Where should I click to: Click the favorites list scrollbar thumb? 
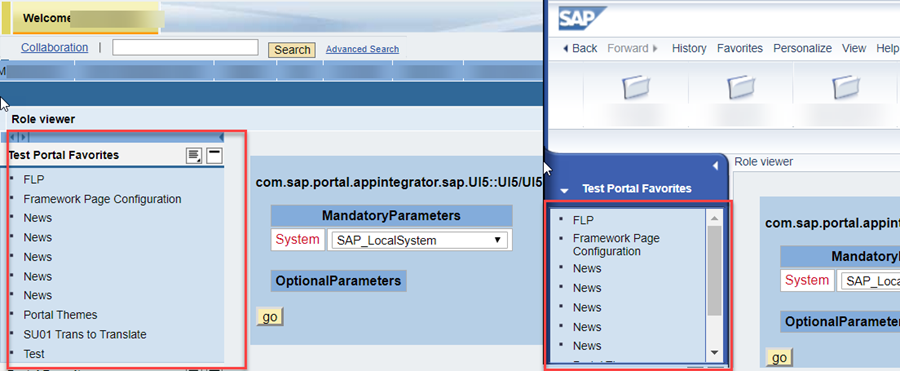[714, 270]
